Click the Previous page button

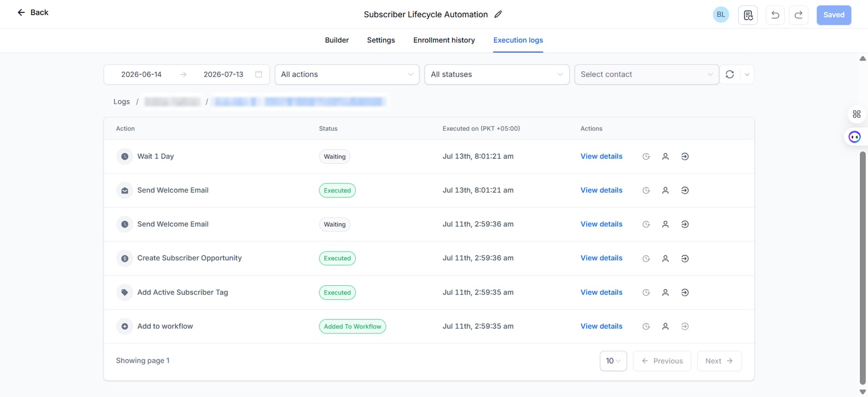(662, 361)
